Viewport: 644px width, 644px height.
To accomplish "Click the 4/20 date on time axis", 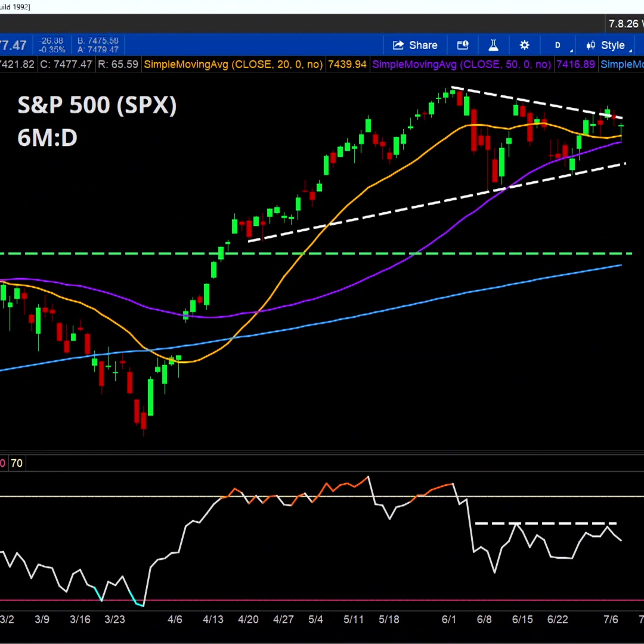I will point(248,619).
